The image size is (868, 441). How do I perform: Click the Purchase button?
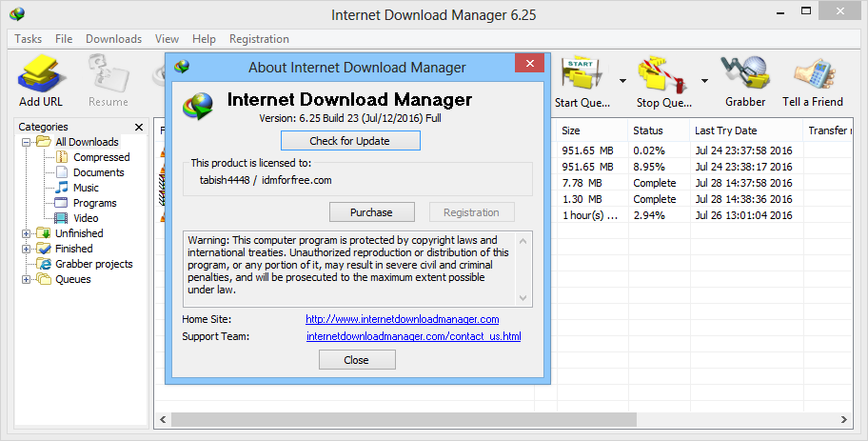coord(371,212)
